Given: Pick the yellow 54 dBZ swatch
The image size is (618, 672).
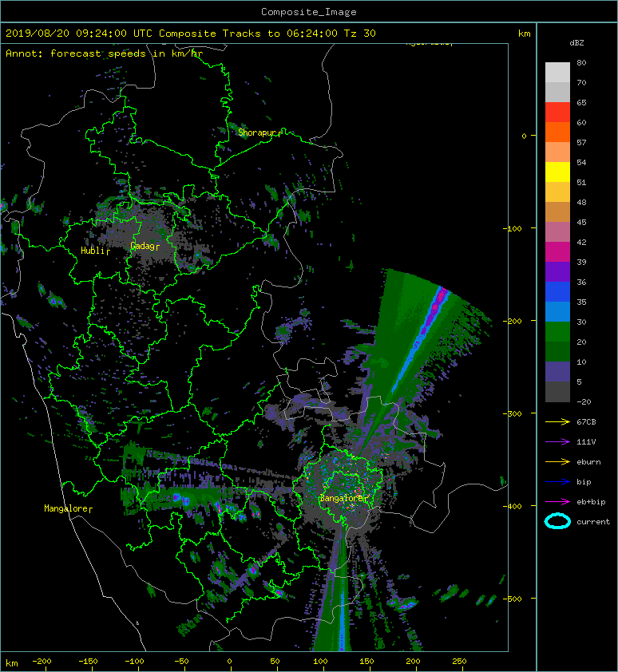Looking at the screenshot, I should click(x=557, y=172).
